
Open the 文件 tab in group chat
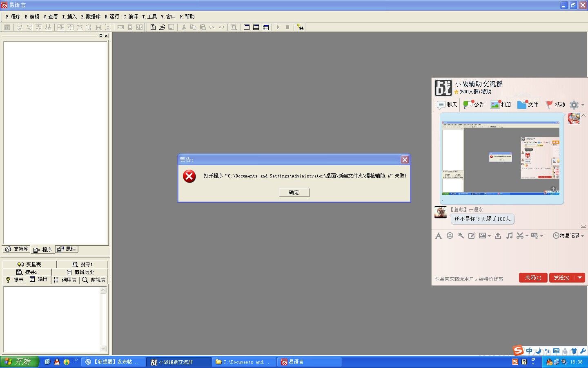(x=528, y=105)
